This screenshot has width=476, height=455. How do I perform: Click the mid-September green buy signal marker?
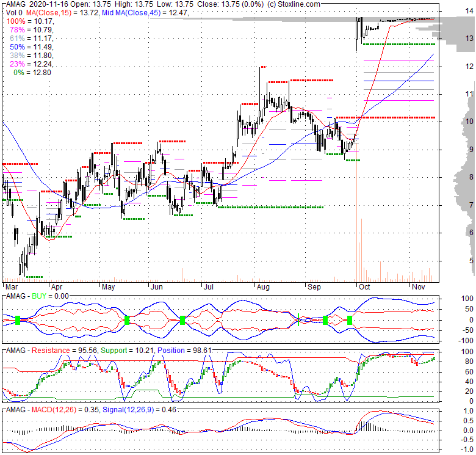point(325,320)
